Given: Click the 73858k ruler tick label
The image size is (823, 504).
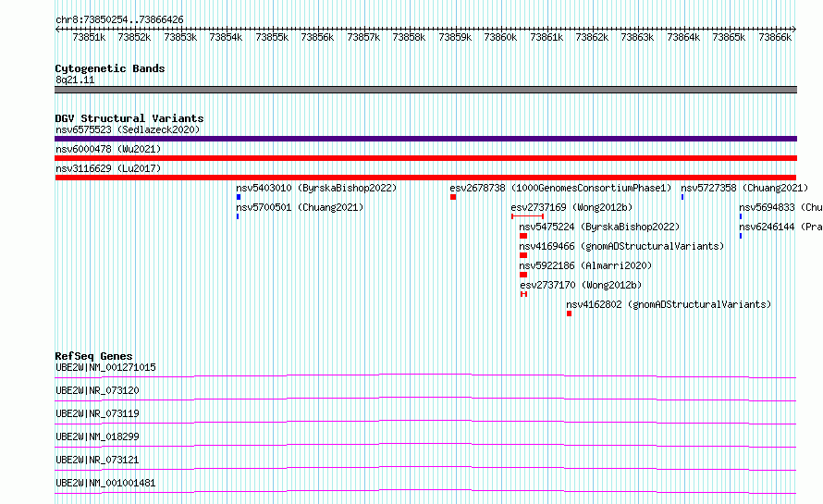Looking at the screenshot, I should 409,37.
